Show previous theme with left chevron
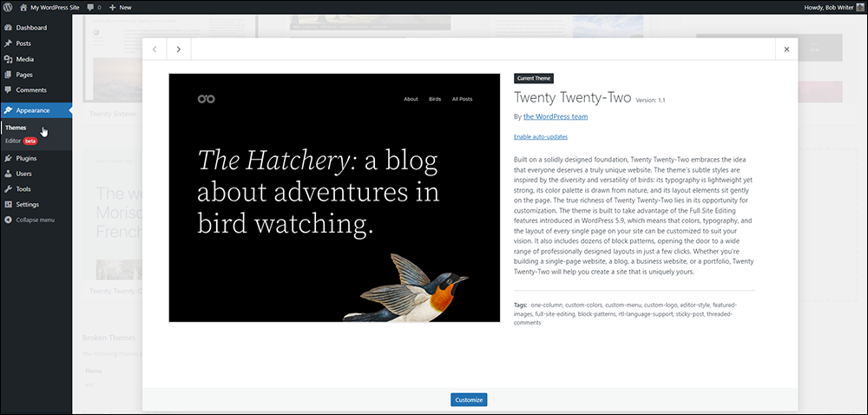 pyautogui.click(x=155, y=49)
